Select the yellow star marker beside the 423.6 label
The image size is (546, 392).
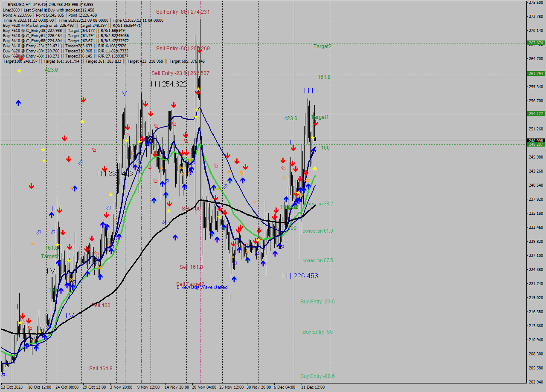[x=19, y=71]
